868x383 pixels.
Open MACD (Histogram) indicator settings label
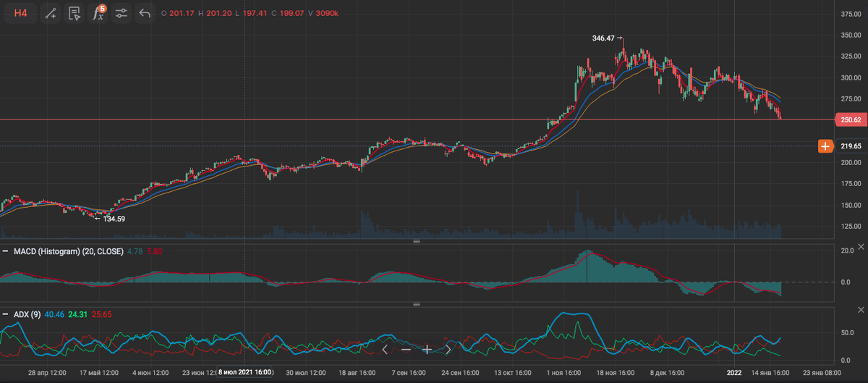click(x=68, y=251)
